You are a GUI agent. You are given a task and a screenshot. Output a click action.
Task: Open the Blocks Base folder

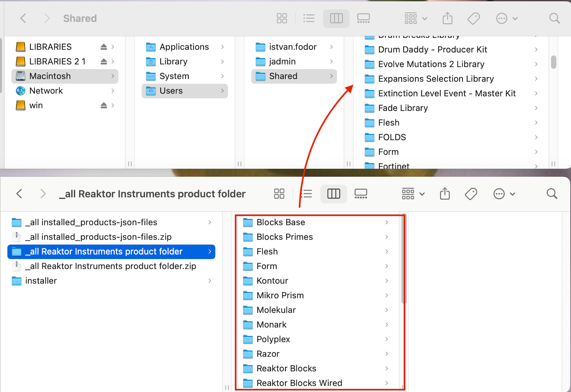(x=316, y=222)
